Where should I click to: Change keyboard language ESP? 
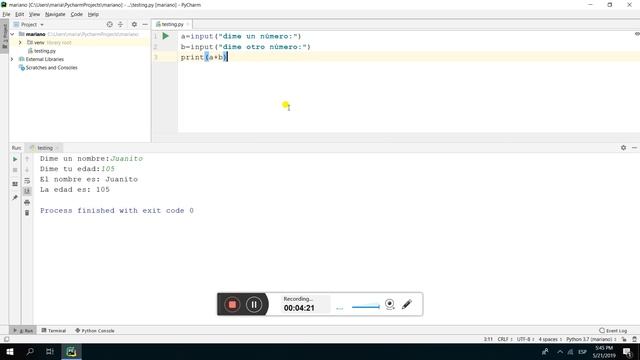582,352
